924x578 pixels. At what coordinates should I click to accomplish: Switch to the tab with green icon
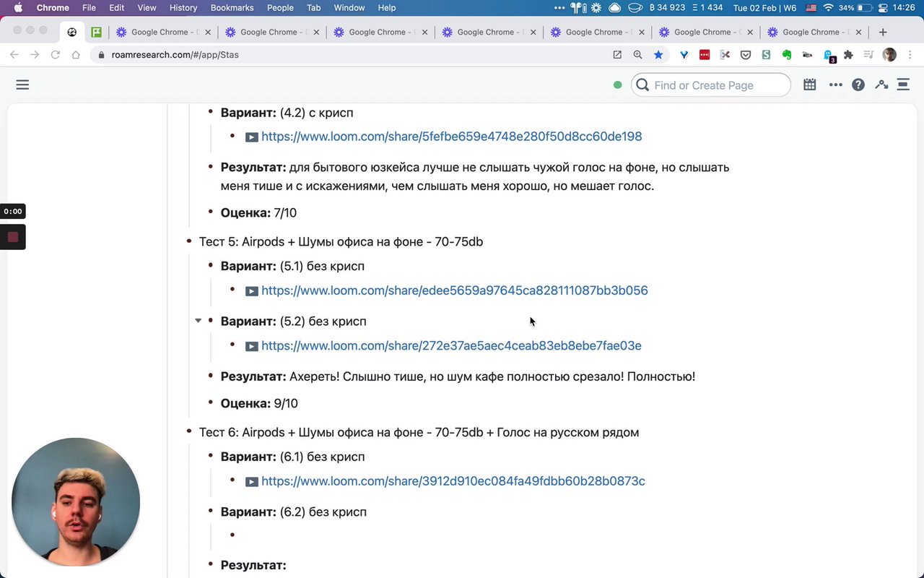(x=96, y=32)
